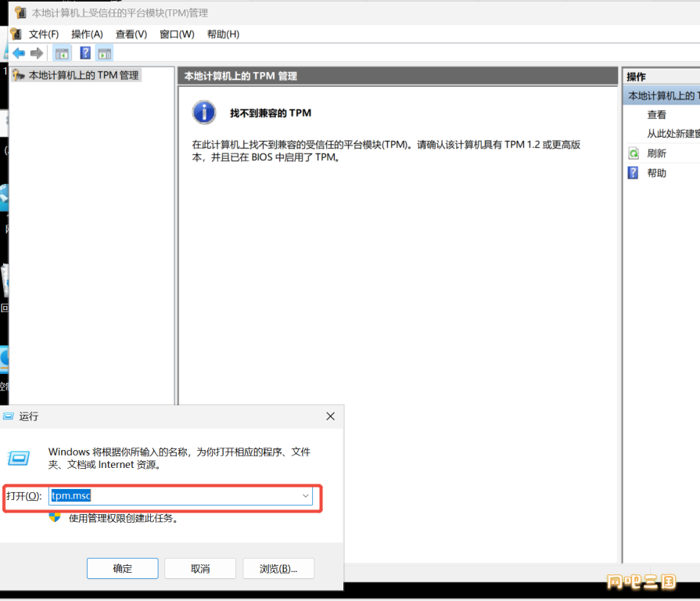Click the large Run icon in dialog body

(19, 458)
